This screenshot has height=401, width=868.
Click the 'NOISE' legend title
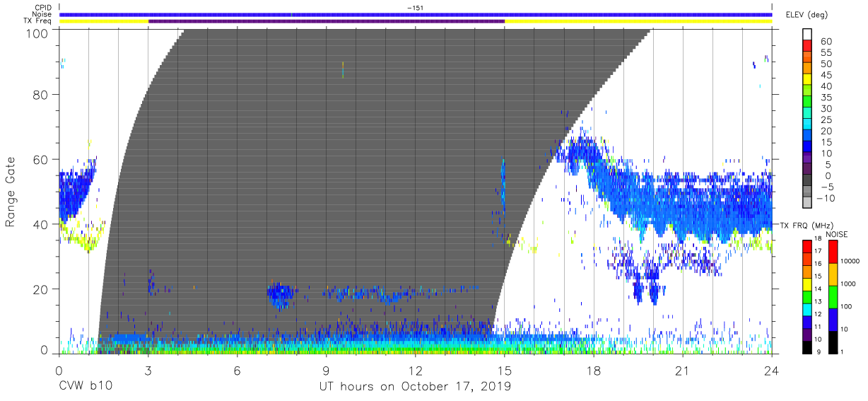click(x=837, y=234)
